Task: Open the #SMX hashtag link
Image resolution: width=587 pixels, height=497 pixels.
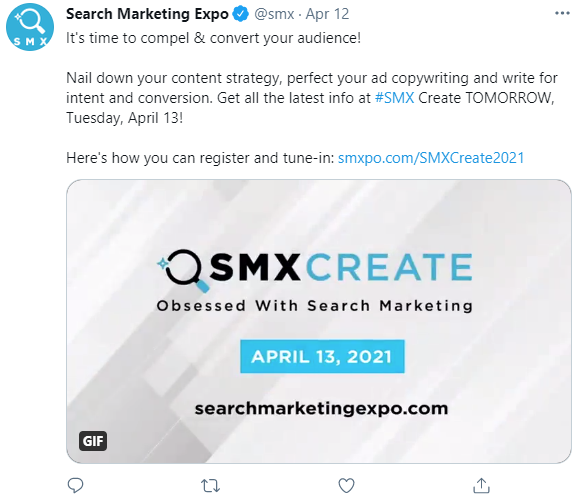Action: (394, 98)
